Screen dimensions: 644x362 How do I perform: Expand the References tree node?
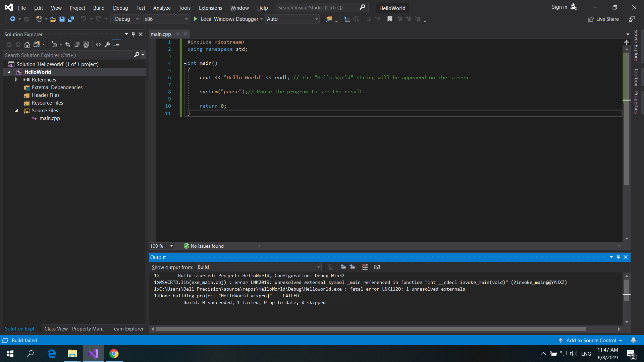coord(16,80)
